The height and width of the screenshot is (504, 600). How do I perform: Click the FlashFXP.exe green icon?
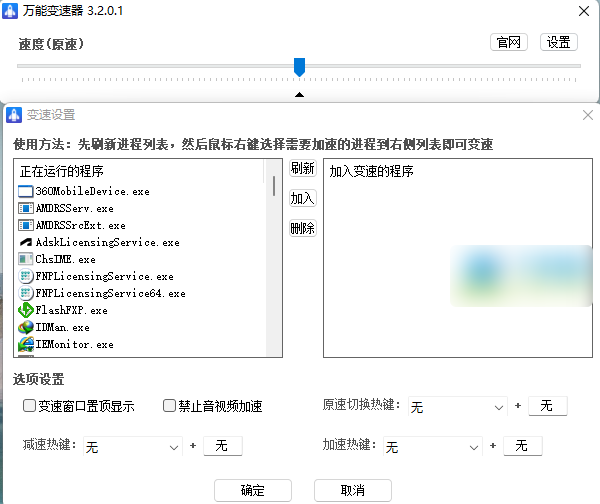coord(26,310)
